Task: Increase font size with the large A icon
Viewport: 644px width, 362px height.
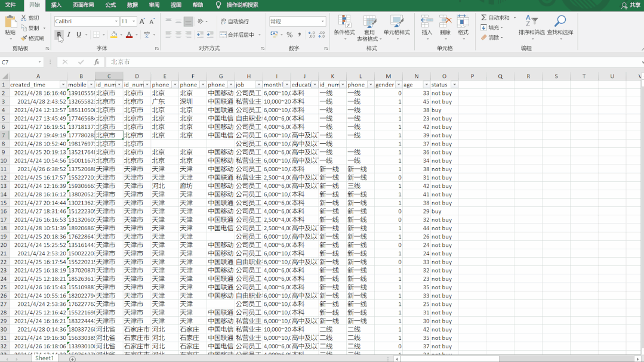Action: [x=142, y=21]
